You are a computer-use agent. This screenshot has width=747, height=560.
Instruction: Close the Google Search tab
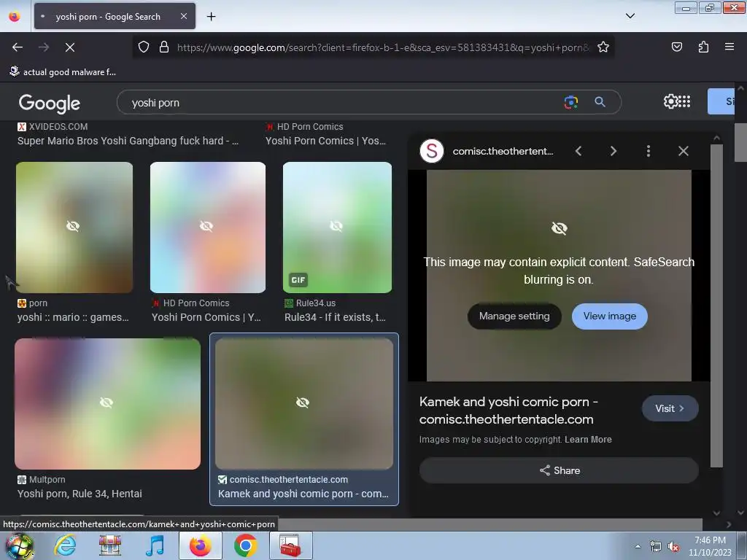(x=184, y=16)
